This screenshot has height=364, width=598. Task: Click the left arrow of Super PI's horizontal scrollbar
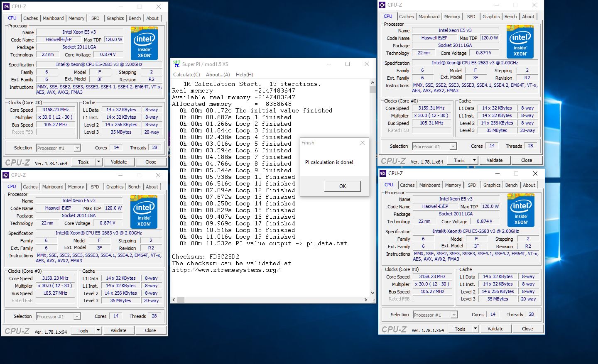(x=174, y=300)
